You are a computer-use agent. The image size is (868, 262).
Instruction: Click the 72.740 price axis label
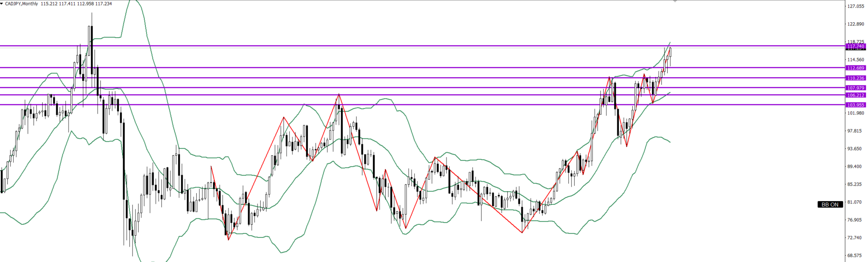coord(855,237)
